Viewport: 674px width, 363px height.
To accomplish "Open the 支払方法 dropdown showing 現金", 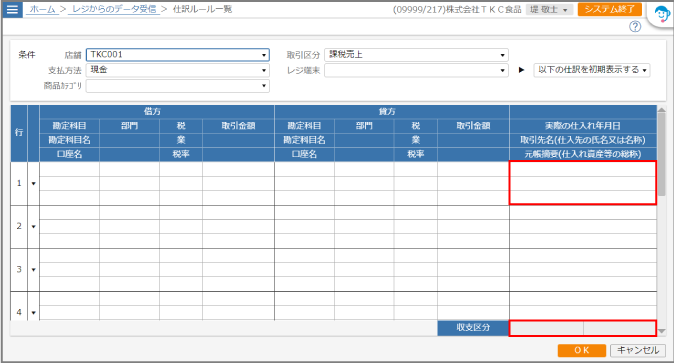I will click(x=178, y=70).
